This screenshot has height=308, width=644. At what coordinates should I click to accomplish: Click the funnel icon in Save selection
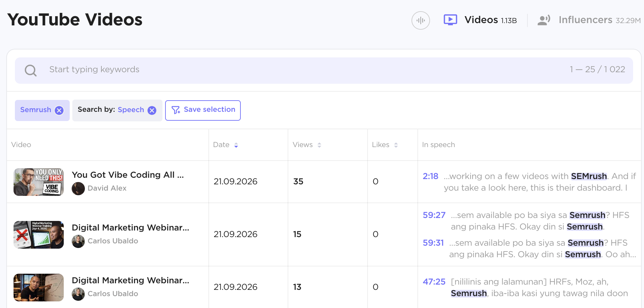(176, 110)
